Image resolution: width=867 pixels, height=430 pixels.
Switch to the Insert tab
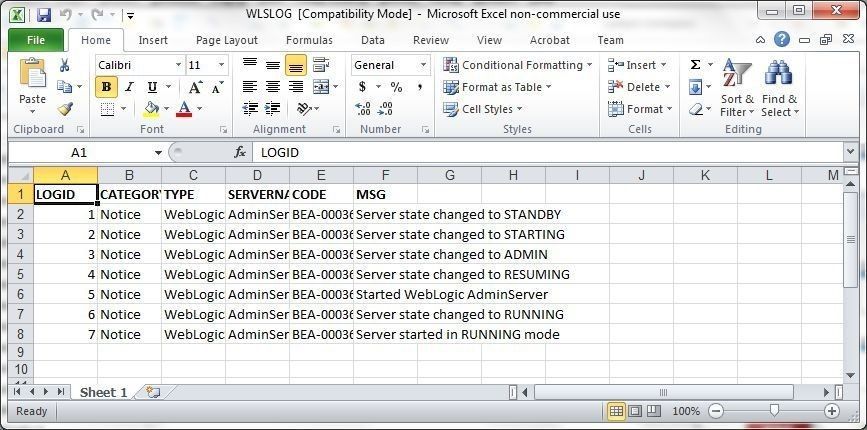[x=153, y=40]
